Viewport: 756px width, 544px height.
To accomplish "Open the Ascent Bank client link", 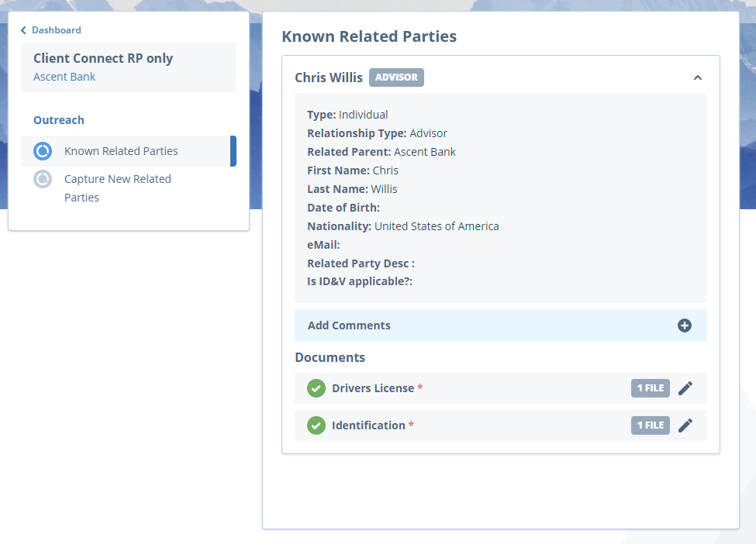I will pos(64,76).
